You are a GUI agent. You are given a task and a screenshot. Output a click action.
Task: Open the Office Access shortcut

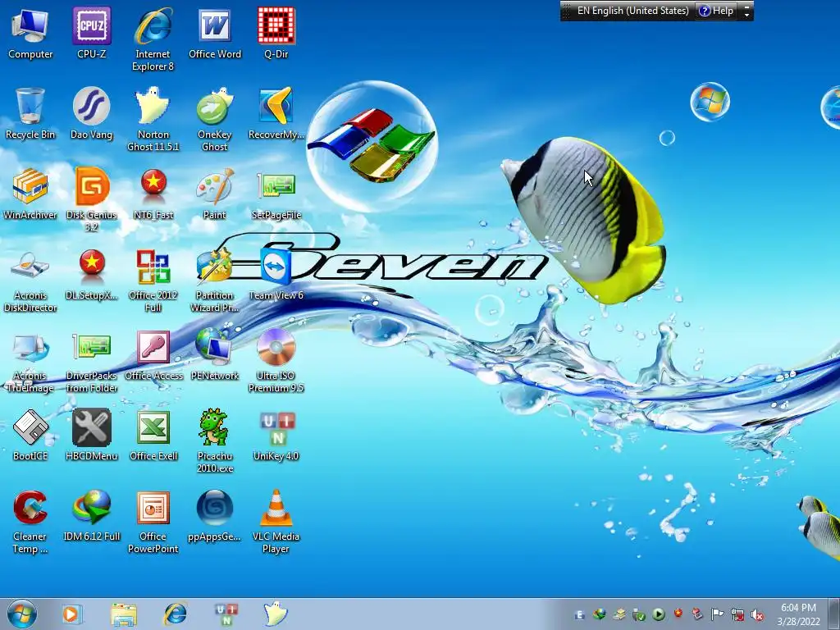point(153,354)
